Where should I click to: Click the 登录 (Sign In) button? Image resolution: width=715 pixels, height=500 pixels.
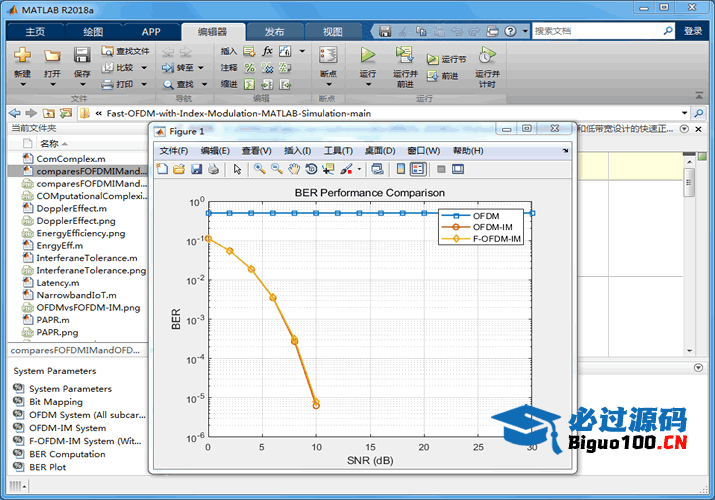(x=693, y=31)
